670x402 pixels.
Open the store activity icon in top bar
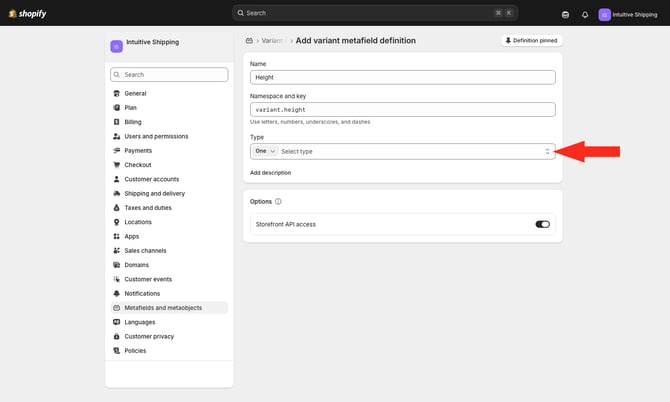pyautogui.click(x=565, y=15)
